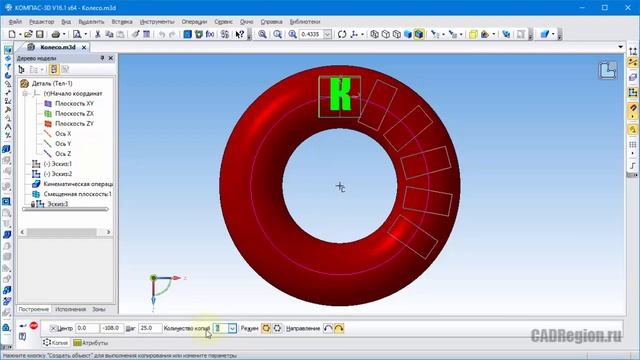The width and height of the screenshot is (640, 360).
Task: Open the zoom scale dropdown
Action: [327, 34]
